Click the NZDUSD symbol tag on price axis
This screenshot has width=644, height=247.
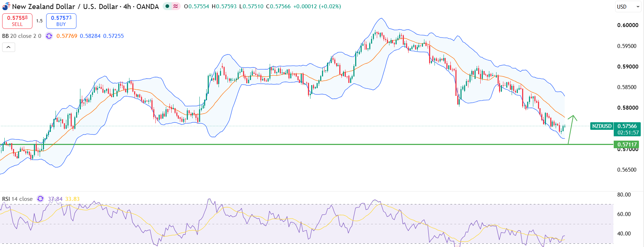tap(602, 126)
